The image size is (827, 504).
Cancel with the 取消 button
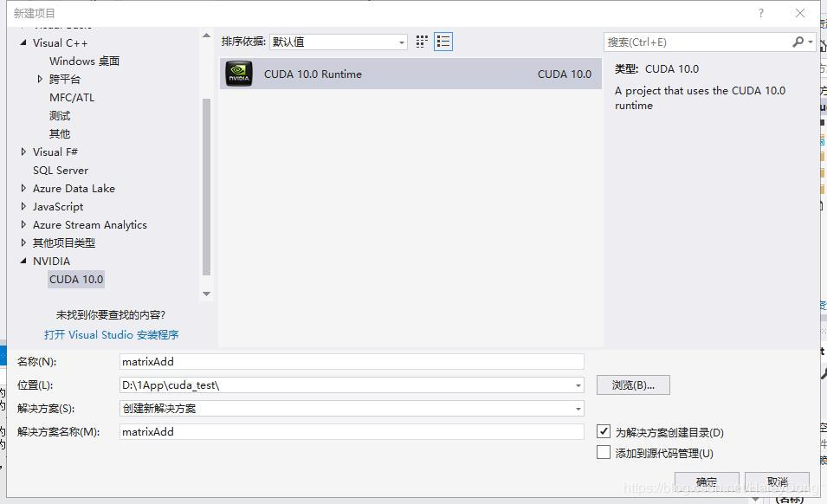(778, 481)
